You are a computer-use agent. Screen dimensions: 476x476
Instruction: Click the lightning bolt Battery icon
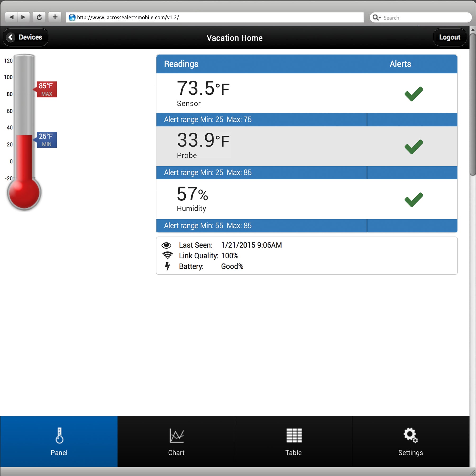point(167,267)
